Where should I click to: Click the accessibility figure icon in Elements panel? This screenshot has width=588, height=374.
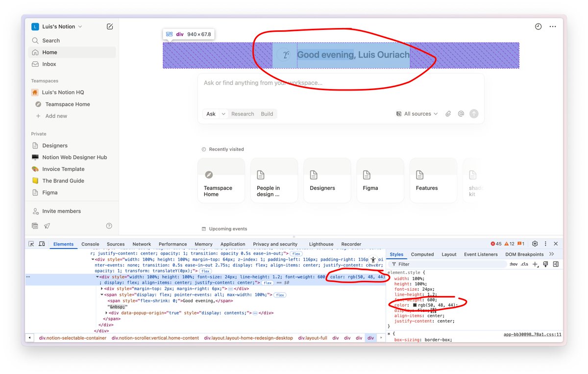(373, 260)
